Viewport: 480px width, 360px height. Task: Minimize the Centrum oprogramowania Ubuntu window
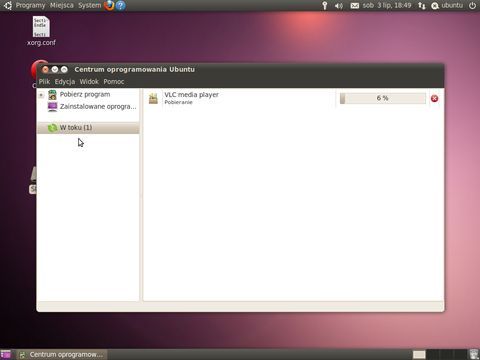tap(55, 69)
